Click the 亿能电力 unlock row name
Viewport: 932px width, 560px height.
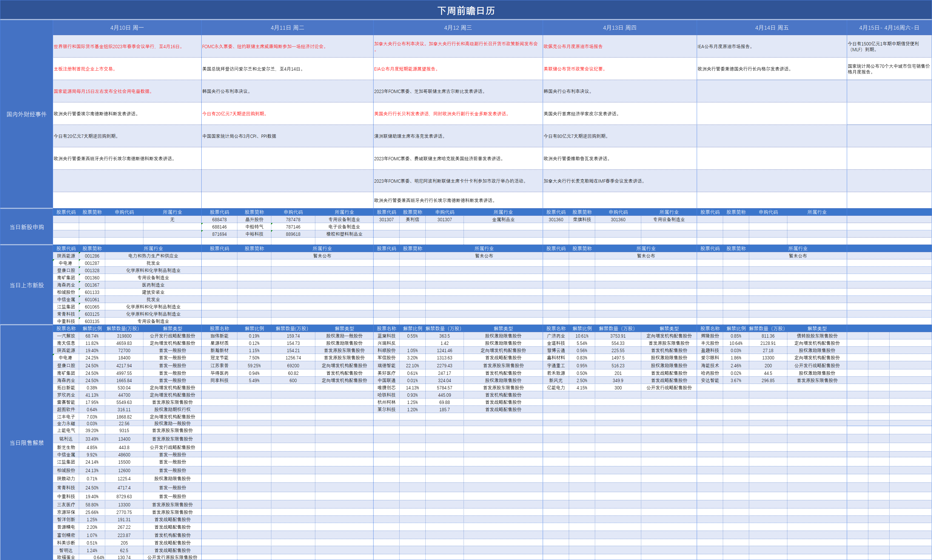point(556,388)
